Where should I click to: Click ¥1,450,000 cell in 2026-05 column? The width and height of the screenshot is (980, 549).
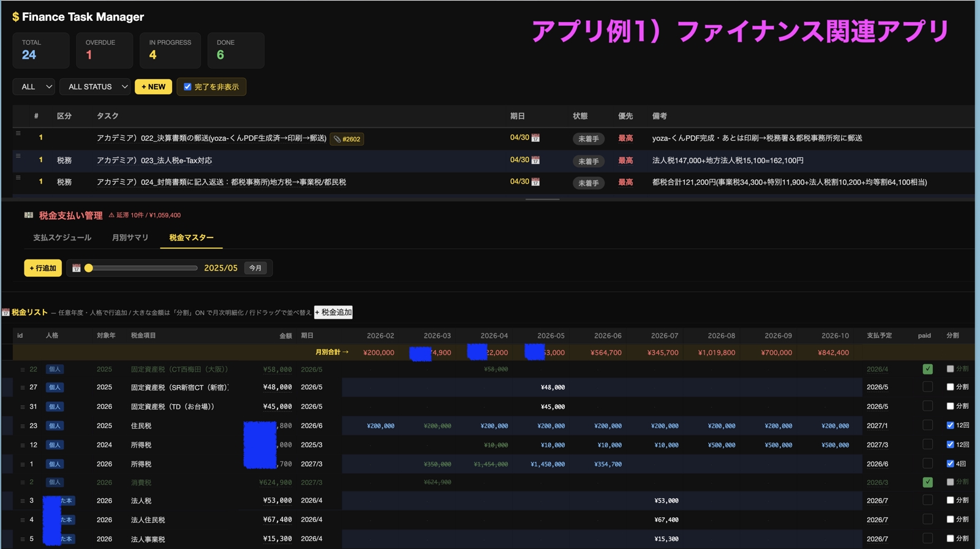click(548, 465)
